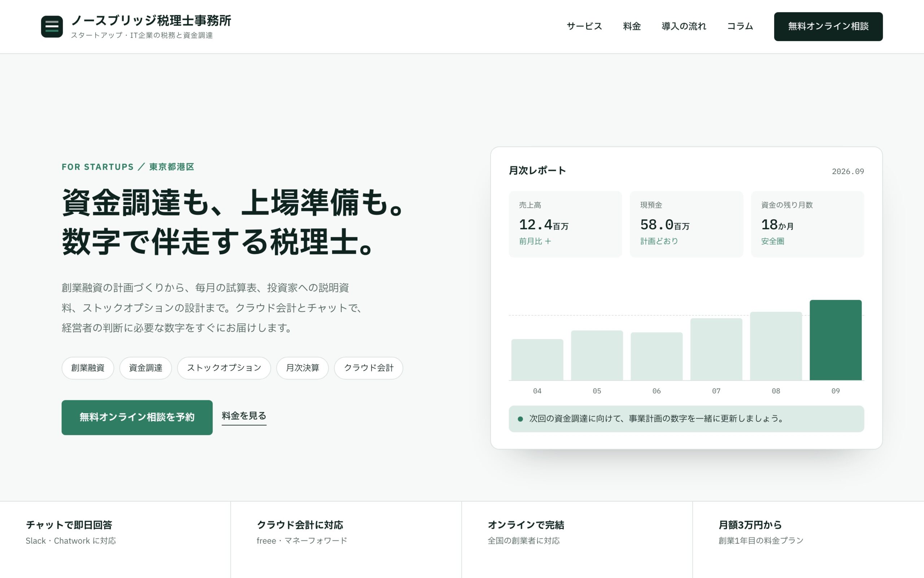Open the コラム navigation link
The image size is (924, 578).
click(x=740, y=26)
